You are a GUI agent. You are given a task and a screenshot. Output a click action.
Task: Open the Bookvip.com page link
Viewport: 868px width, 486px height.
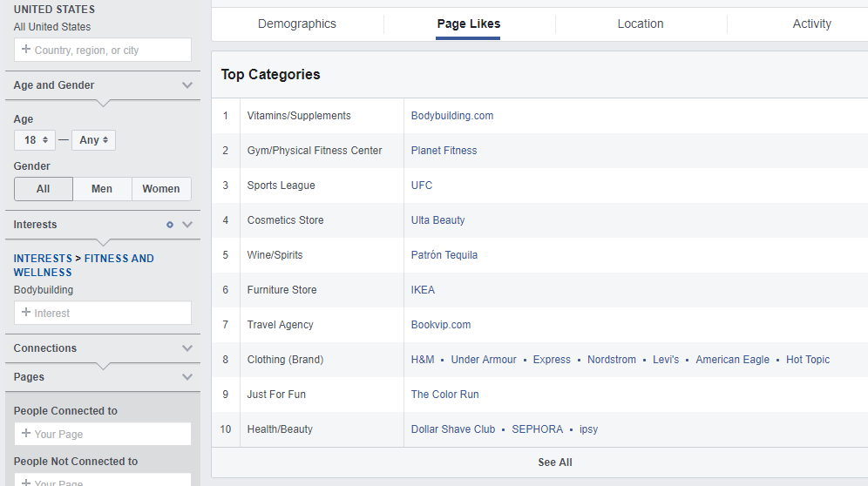441,325
